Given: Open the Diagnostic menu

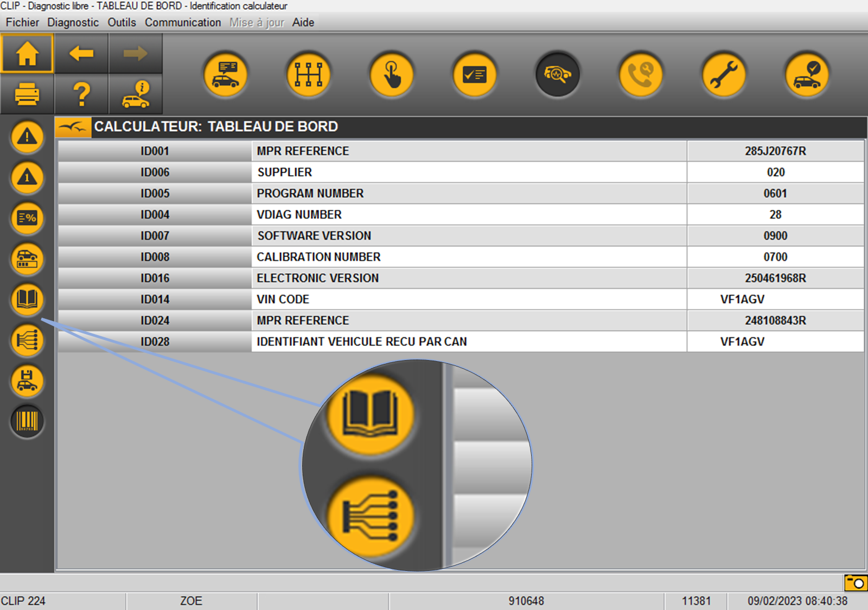Looking at the screenshot, I should click(73, 22).
